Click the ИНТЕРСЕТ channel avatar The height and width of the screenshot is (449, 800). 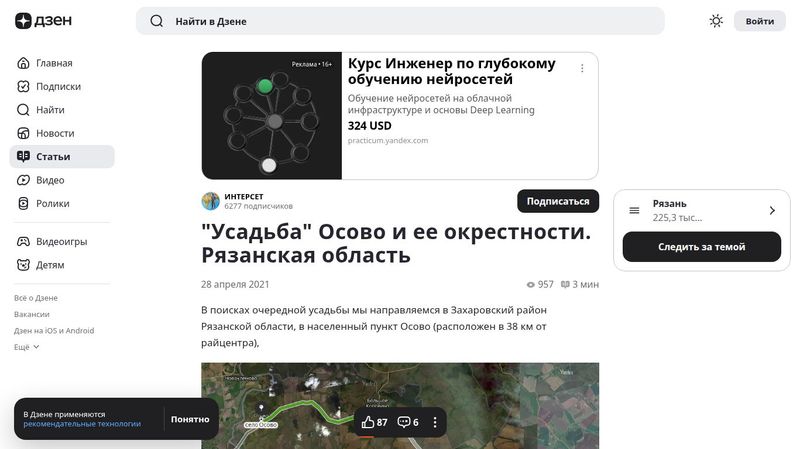(210, 202)
